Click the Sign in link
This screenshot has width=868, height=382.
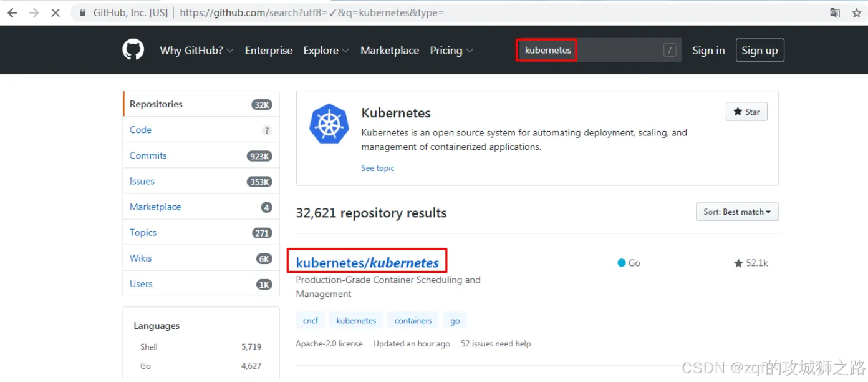pyautogui.click(x=708, y=51)
